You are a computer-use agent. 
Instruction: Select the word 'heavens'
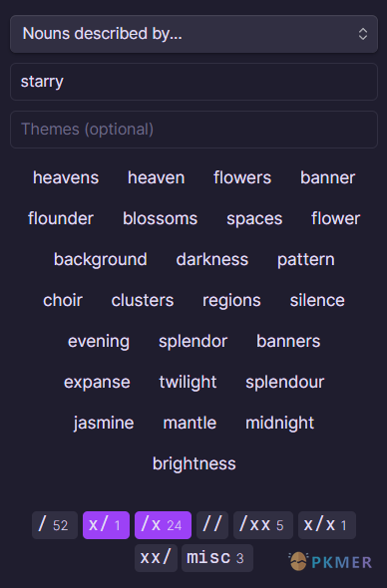(x=66, y=177)
